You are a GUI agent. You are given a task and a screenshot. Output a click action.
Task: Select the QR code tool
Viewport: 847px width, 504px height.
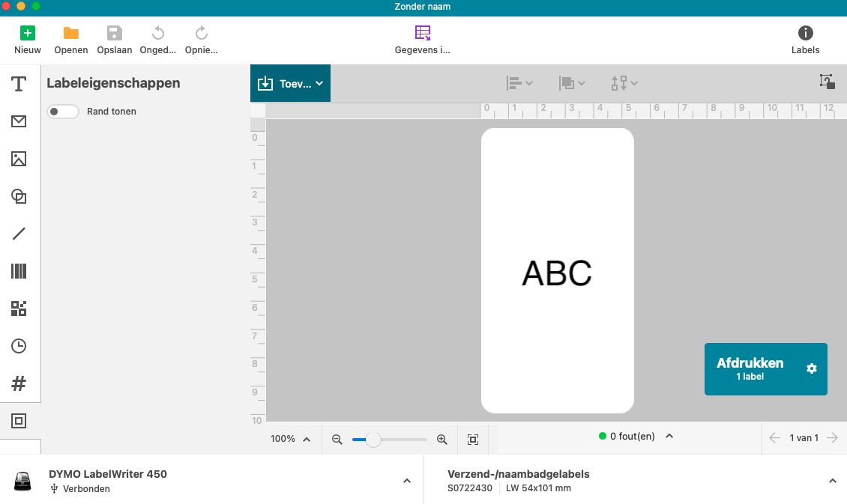[x=19, y=309]
